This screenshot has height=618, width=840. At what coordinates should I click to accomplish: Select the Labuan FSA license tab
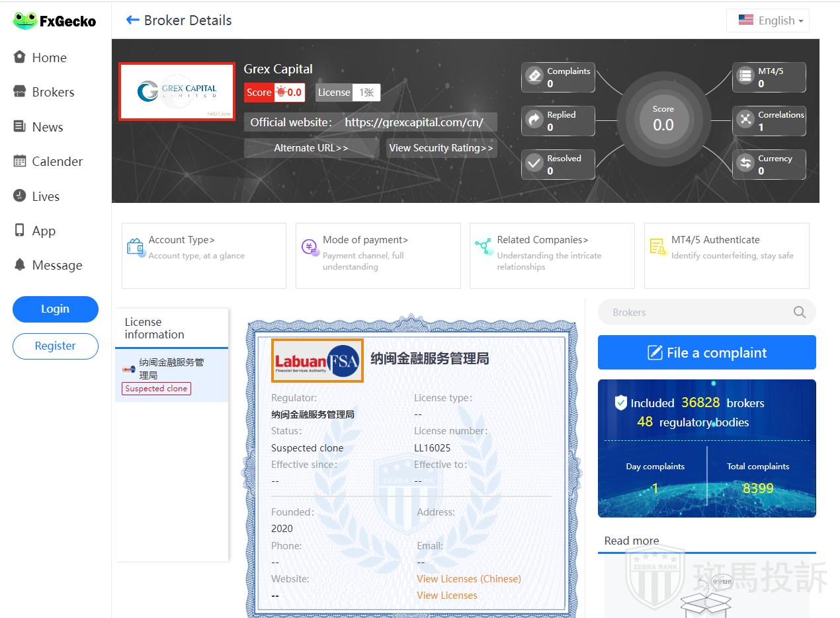pyautogui.click(x=171, y=375)
